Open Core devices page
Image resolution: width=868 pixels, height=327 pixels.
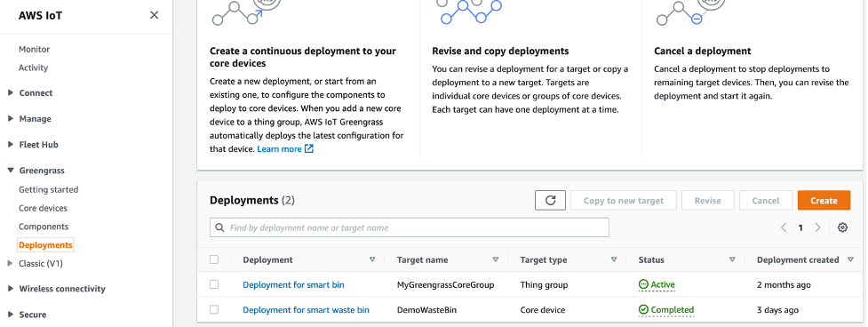click(x=44, y=208)
